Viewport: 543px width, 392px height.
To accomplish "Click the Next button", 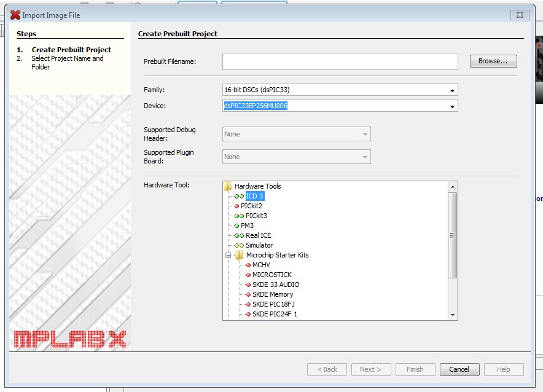I will pyautogui.click(x=371, y=369).
